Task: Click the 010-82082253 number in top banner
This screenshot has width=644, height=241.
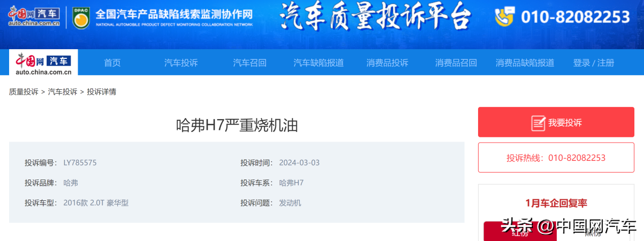Action: [x=575, y=17]
